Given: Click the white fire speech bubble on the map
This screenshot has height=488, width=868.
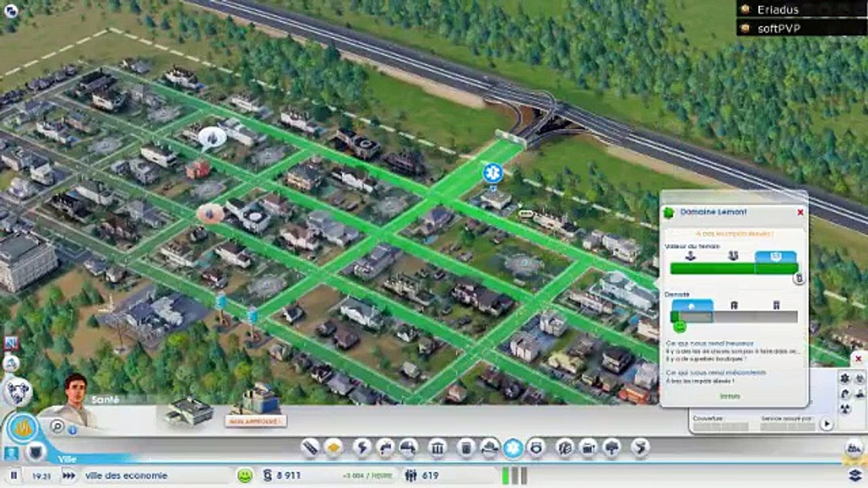Looking at the screenshot, I should [x=212, y=138].
